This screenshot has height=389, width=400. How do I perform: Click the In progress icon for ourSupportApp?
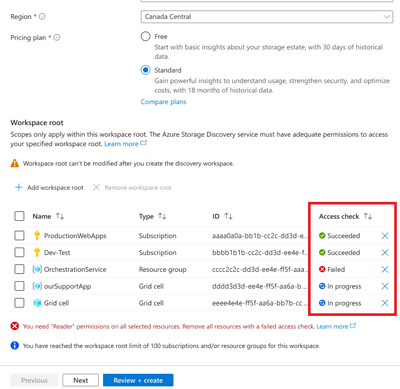pos(322,286)
